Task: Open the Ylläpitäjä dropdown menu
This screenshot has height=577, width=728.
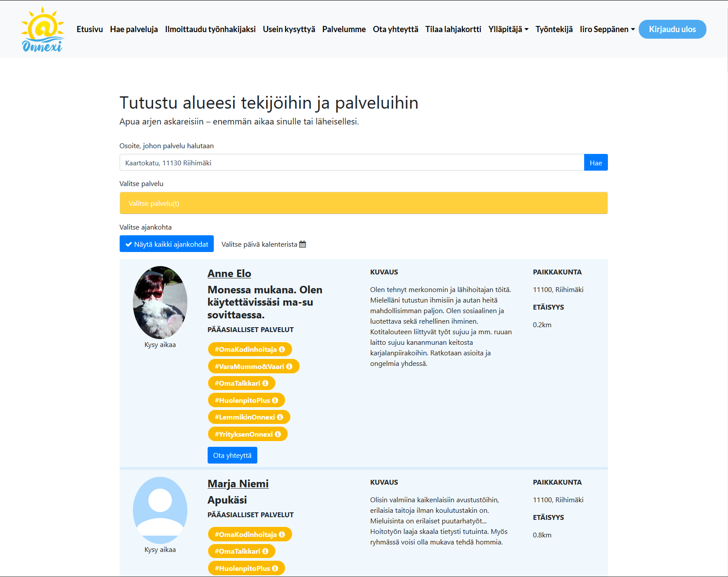Action: point(508,29)
